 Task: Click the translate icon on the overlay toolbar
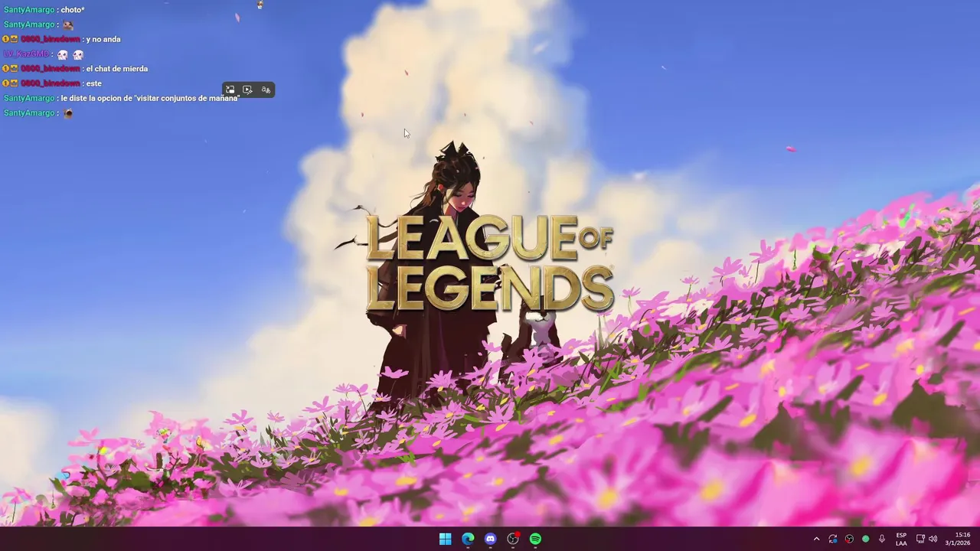point(266,90)
